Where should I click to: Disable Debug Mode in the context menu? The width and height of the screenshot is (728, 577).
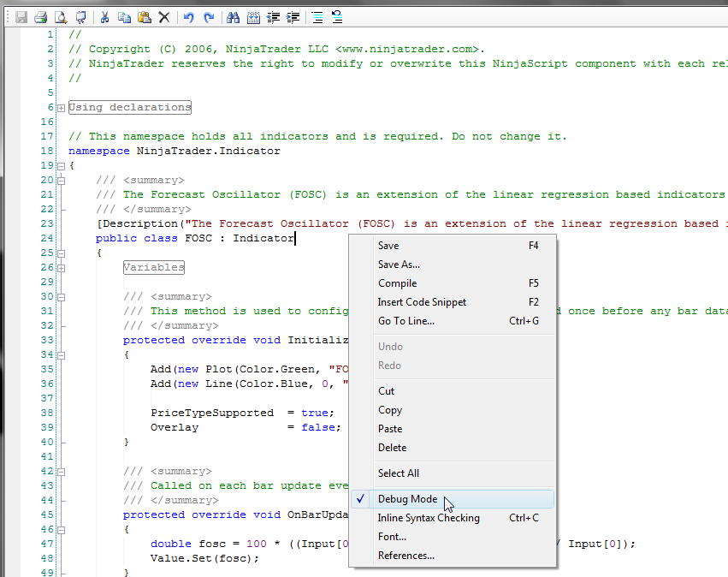[x=408, y=498]
